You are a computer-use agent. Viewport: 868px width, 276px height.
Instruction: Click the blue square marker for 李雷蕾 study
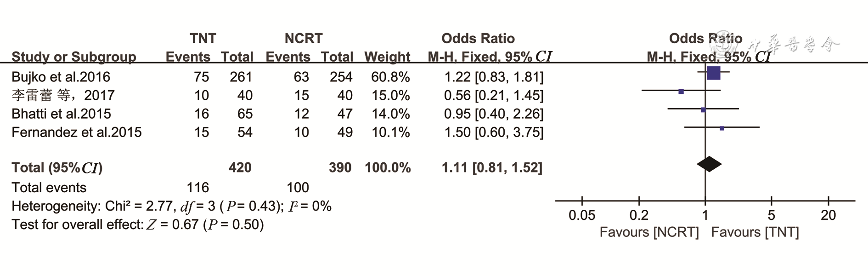[x=681, y=92]
